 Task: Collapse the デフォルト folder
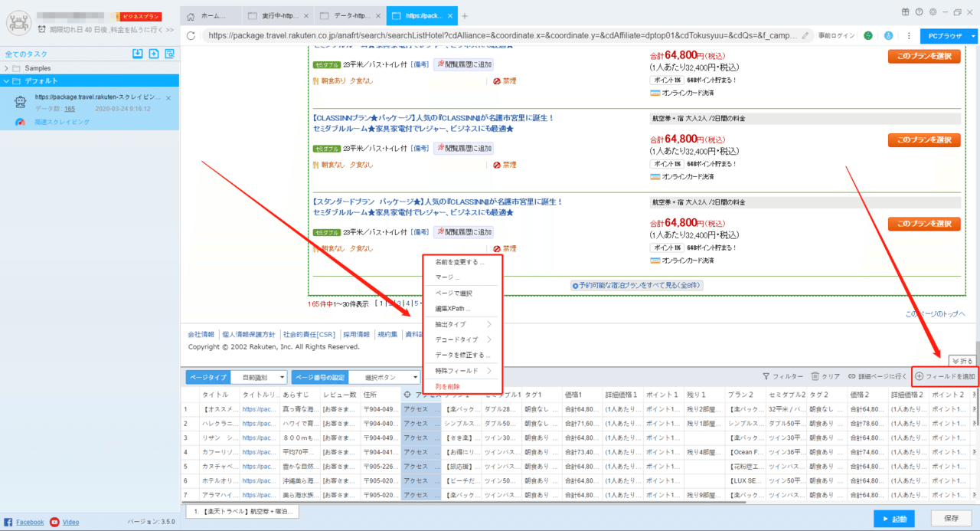[x=7, y=80]
